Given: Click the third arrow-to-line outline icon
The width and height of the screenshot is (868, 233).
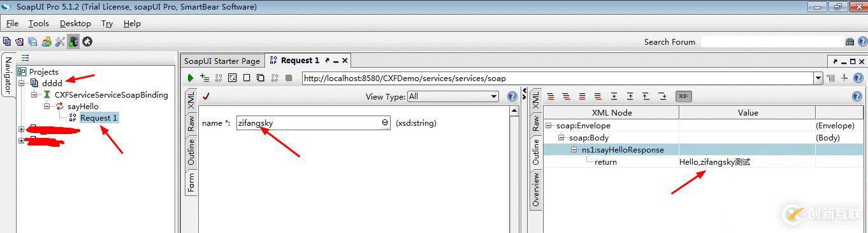Looking at the screenshot, I should pyautogui.click(x=646, y=96).
